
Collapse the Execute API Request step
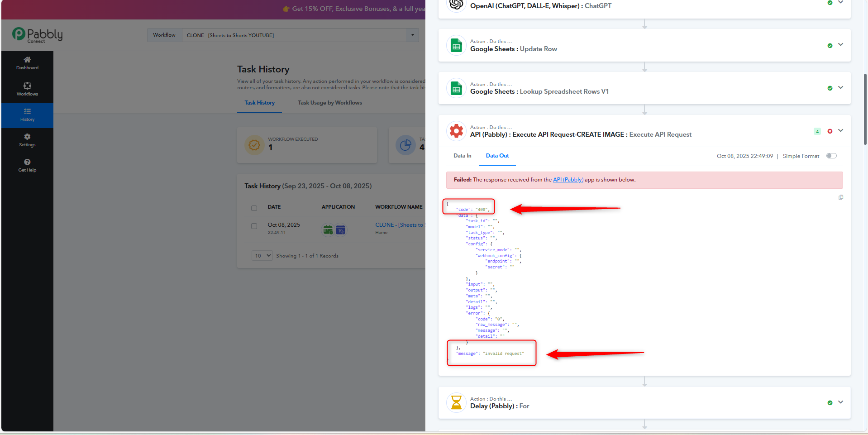(840, 131)
